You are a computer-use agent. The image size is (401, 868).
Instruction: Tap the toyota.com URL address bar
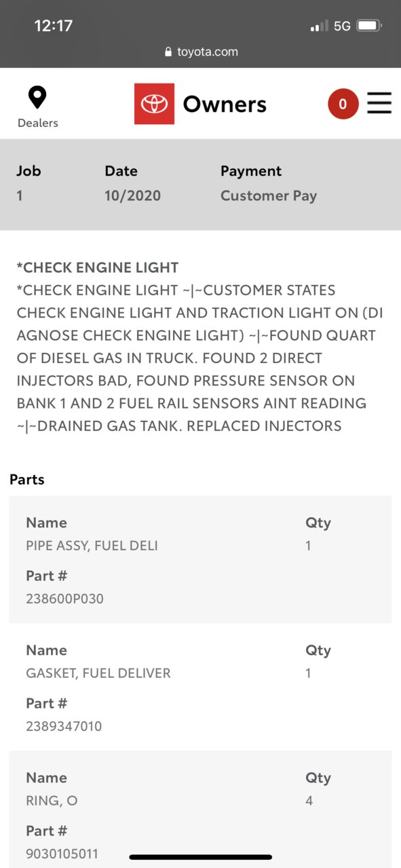coord(201,52)
